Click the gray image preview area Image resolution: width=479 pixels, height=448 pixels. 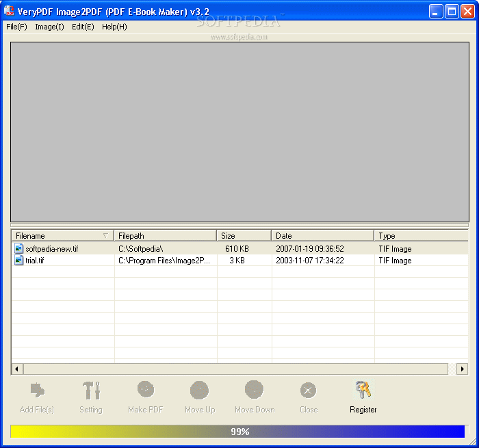point(239,132)
